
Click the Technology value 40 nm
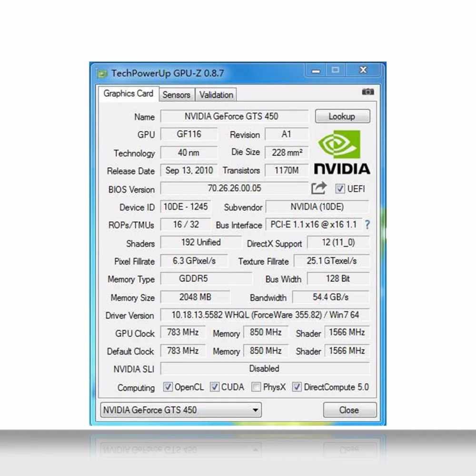coord(189,152)
